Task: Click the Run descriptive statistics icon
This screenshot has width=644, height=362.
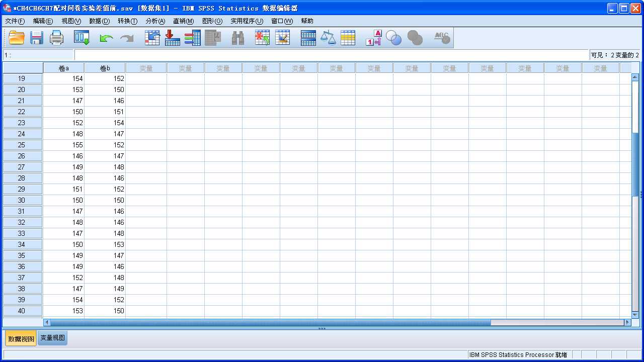Action: pos(213,38)
